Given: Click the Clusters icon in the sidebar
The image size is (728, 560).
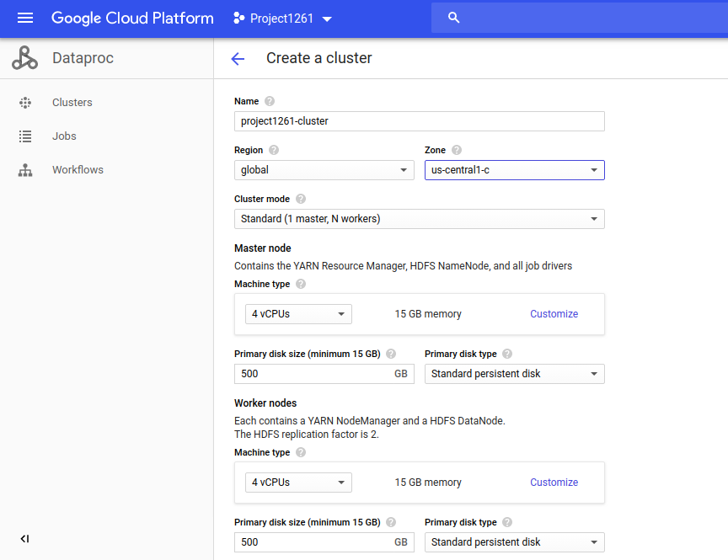Looking at the screenshot, I should (25, 103).
